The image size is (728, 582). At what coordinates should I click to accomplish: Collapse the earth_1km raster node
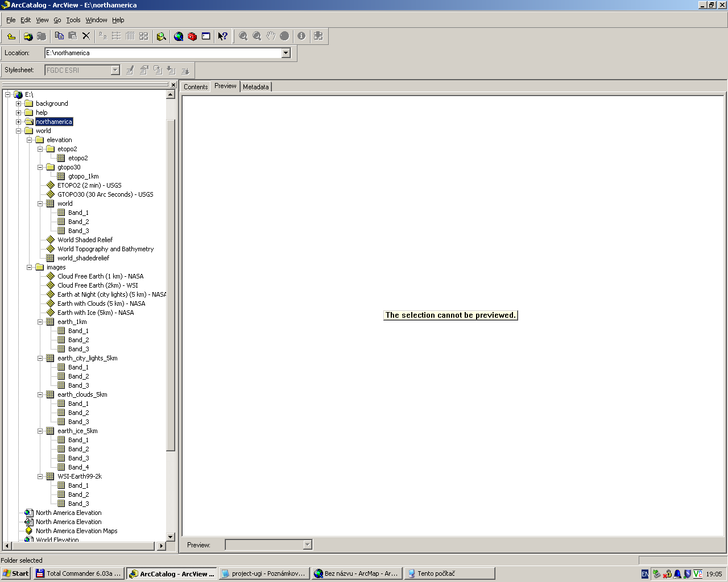tap(40, 322)
